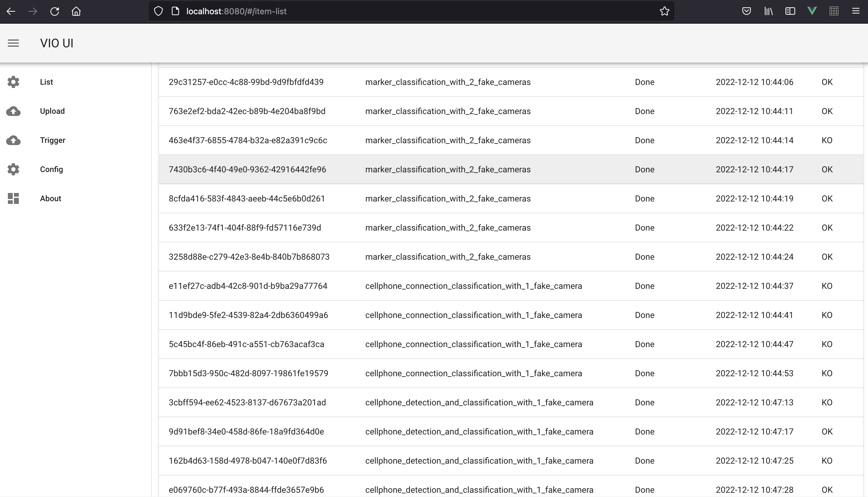Select item 7bbb15d3-950c-482d-8097-19861fe19579
868x497 pixels.
click(510, 373)
